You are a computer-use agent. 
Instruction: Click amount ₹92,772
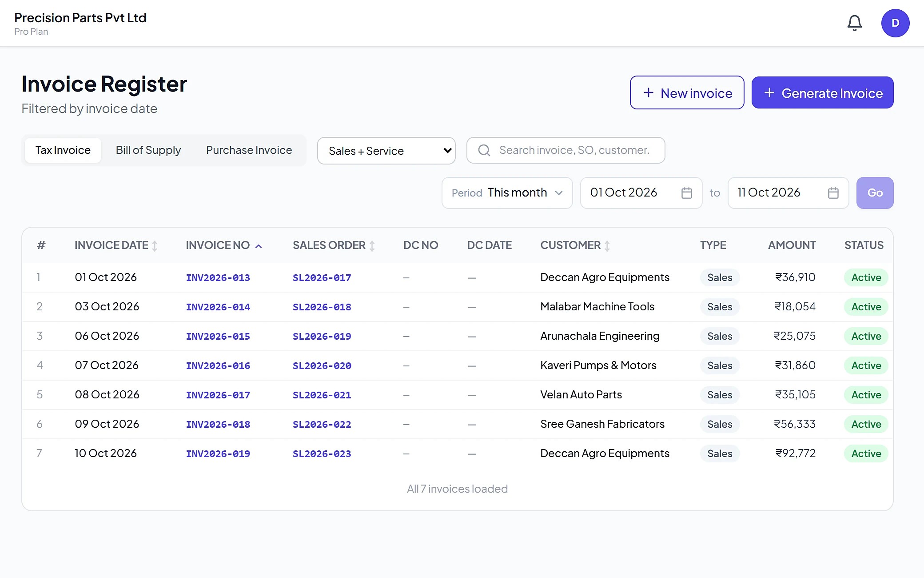point(796,454)
